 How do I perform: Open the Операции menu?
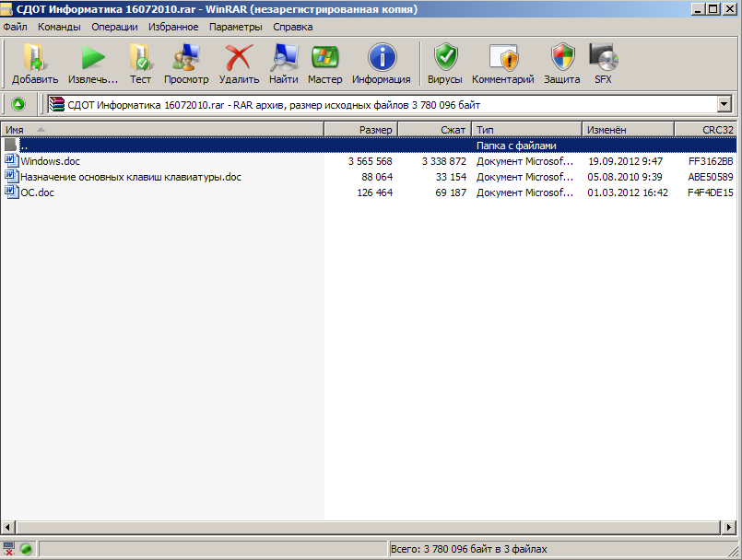point(114,27)
